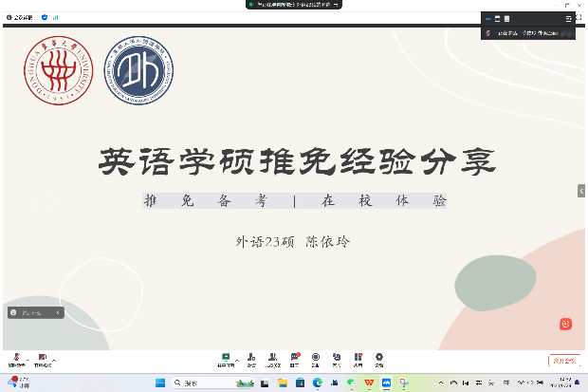Click the red floating assistant icon
Viewport: 588px width, 392px height.
pyautogui.click(x=566, y=324)
